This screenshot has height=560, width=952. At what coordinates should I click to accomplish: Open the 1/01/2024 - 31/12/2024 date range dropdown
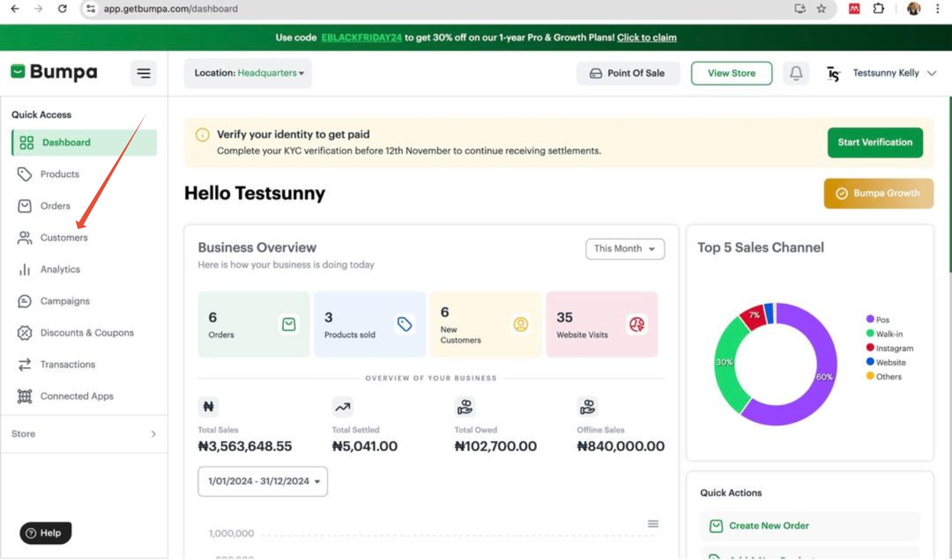click(x=263, y=482)
